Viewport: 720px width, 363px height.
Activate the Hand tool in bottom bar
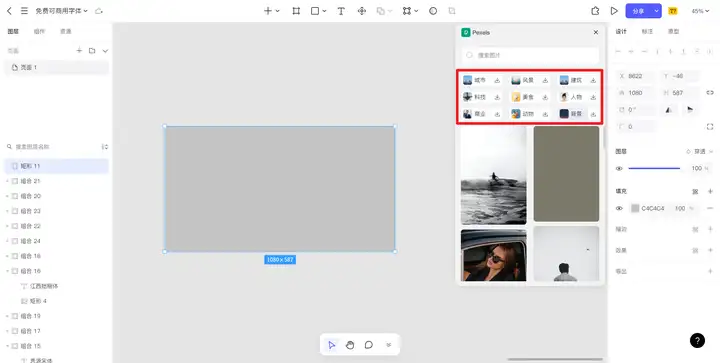point(350,345)
